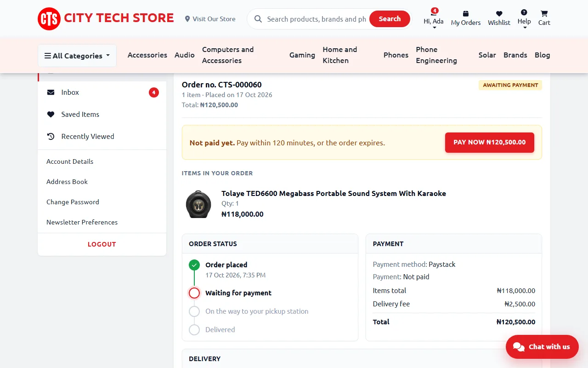Screen dimensions: 588x368
Task: Visit the Blog link
Action: click(543, 55)
